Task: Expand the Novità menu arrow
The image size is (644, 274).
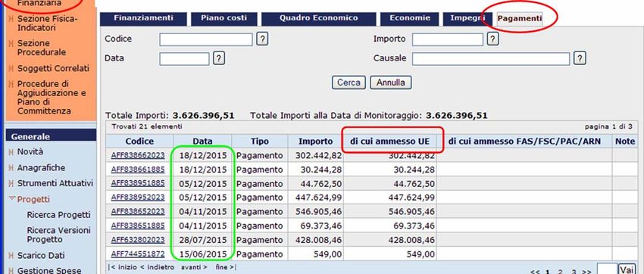Action: click(x=11, y=152)
